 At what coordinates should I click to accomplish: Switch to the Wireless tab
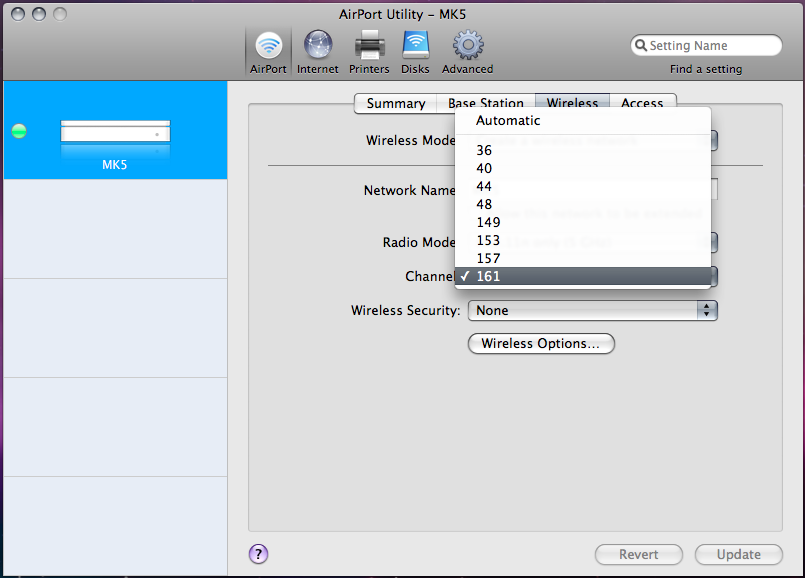pyautogui.click(x=572, y=101)
